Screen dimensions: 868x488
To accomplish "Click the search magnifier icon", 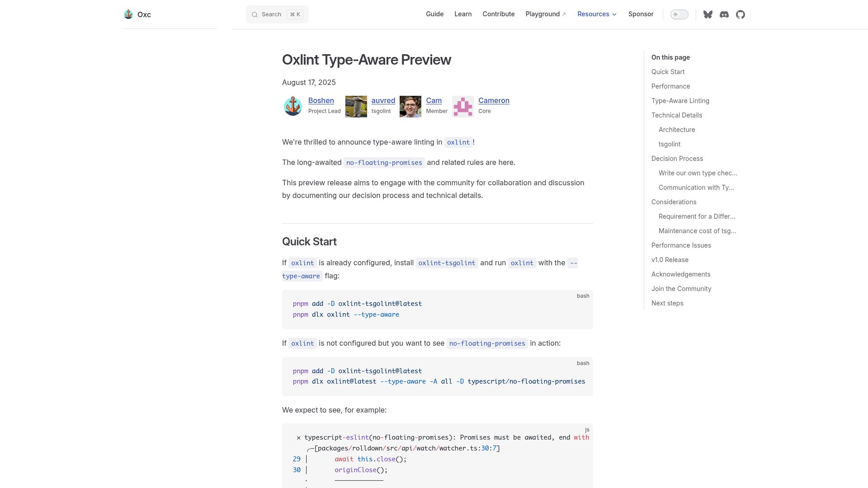I will click(255, 14).
